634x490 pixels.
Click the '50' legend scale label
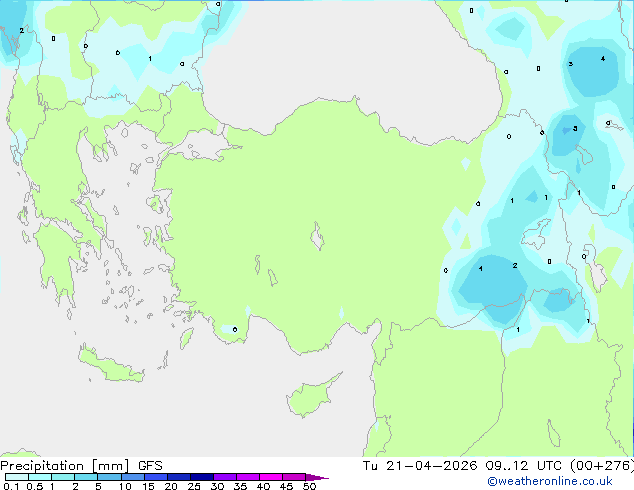pyautogui.click(x=309, y=486)
